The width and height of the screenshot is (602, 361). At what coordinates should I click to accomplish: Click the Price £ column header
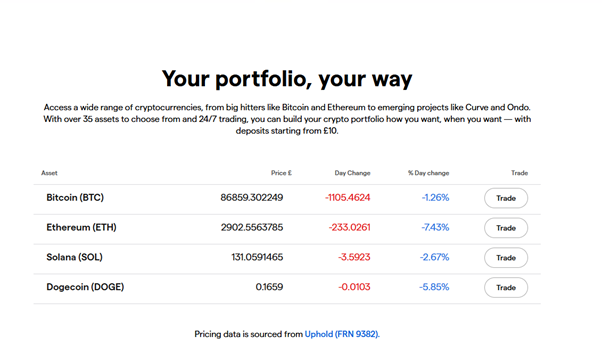281,173
